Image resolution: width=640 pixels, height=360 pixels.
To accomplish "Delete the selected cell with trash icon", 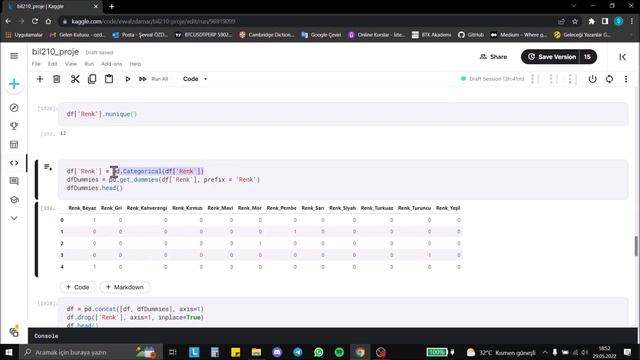I will coord(57,79).
